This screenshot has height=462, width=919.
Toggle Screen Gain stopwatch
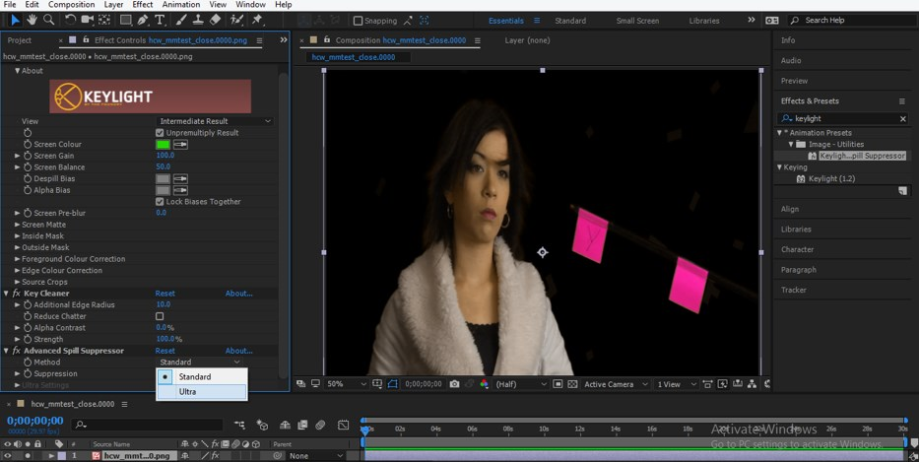(x=28, y=156)
